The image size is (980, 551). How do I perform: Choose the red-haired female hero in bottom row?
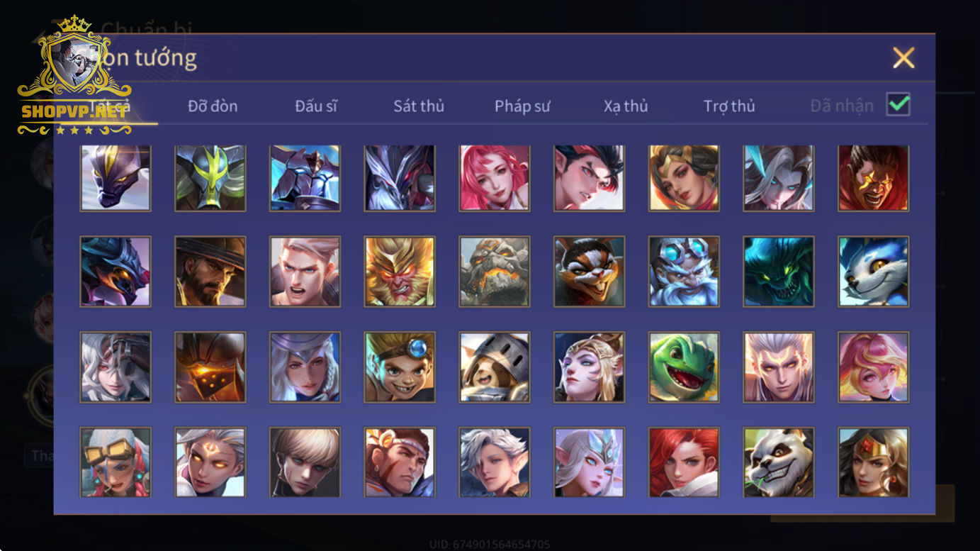684,462
